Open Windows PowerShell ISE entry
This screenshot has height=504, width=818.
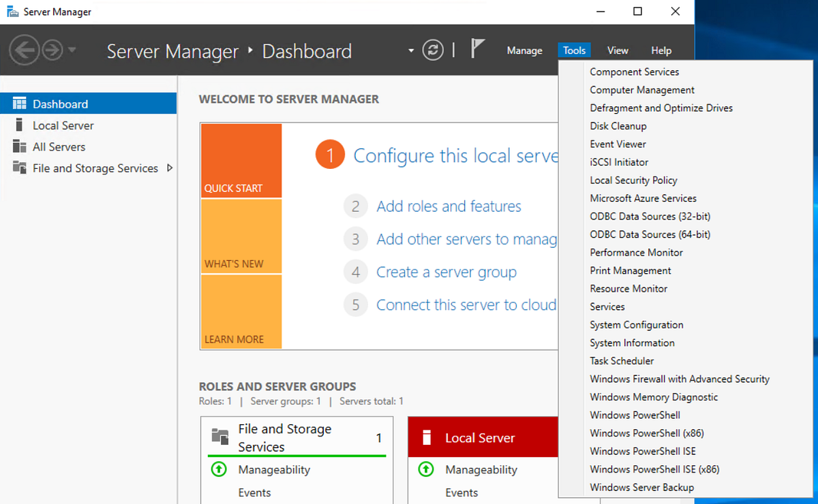643,451
